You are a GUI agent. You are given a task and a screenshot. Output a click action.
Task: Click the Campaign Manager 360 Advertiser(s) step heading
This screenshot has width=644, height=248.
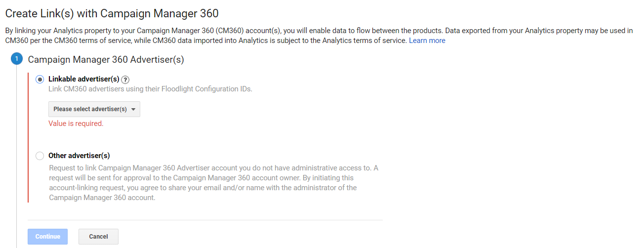point(106,59)
